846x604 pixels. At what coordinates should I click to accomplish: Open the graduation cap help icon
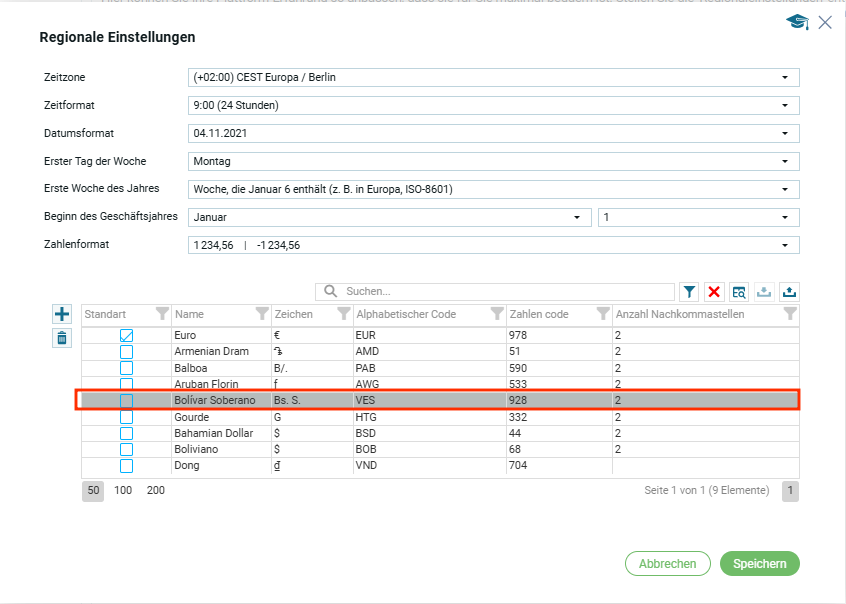pyautogui.click(x=796, y=23)
